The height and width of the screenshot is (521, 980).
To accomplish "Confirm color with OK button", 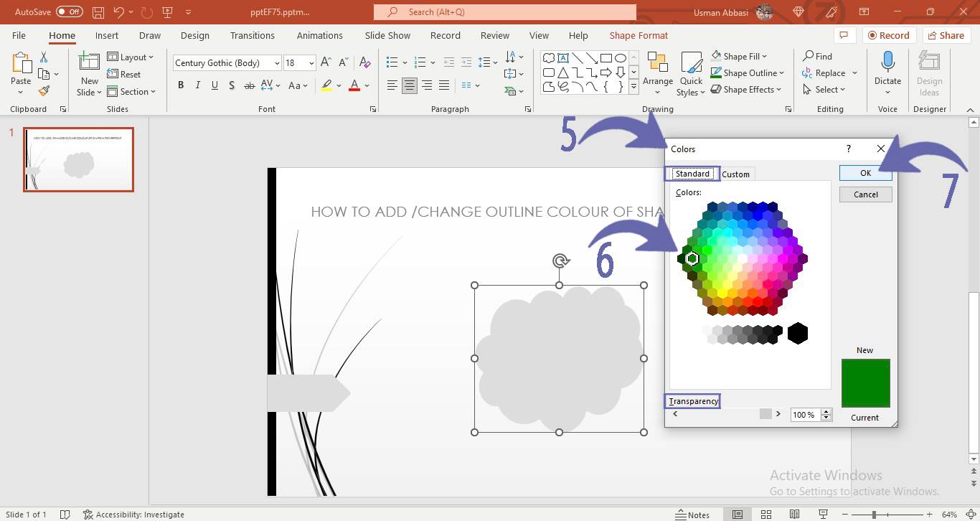I will [x=865, y=173].
